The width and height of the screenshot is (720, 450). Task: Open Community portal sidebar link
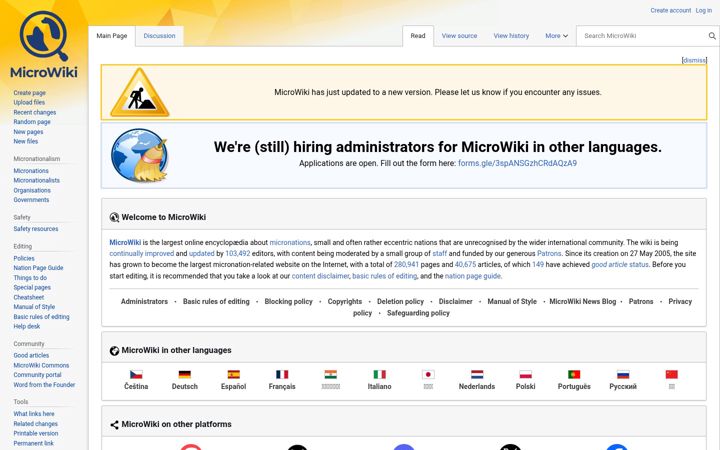37,375
